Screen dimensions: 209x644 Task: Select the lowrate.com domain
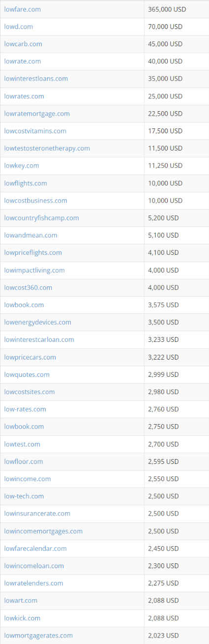tap(23, 61)
